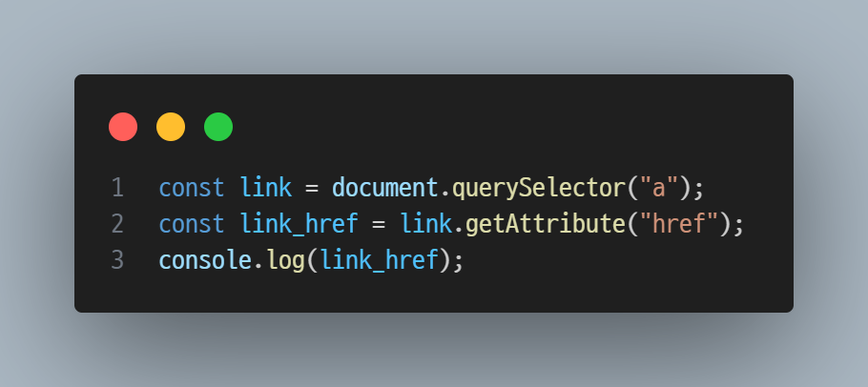Click the querySelector method name
The image size is (868, 387).
click(540, 189)
